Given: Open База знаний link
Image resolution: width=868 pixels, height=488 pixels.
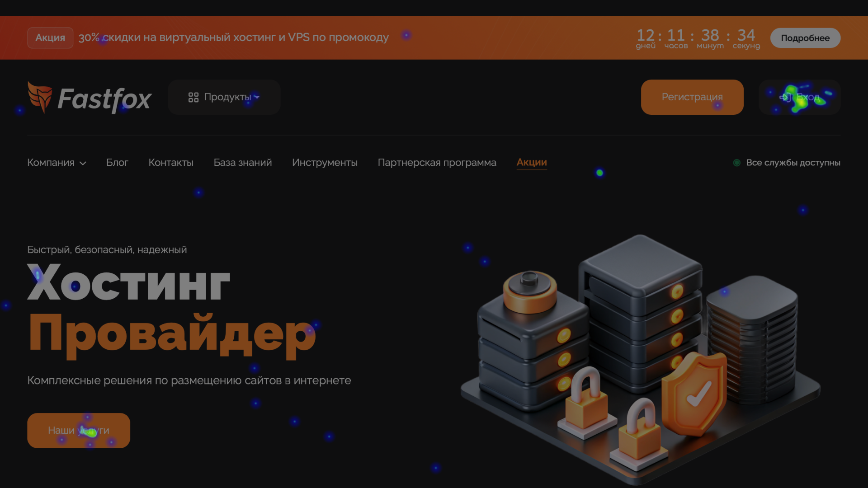Looking at the screenshot, I should click(243, 163).
